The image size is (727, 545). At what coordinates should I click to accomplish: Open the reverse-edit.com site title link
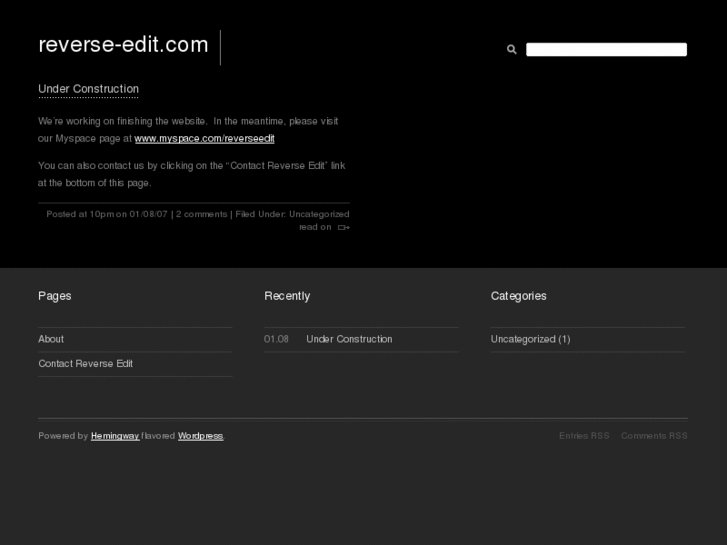[123, 45]
